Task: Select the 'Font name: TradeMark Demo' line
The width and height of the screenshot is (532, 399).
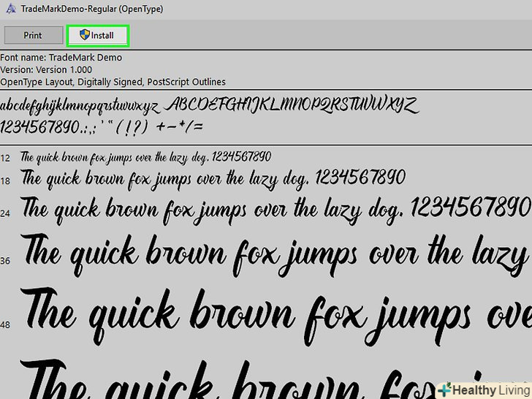Action: [61, 57]
